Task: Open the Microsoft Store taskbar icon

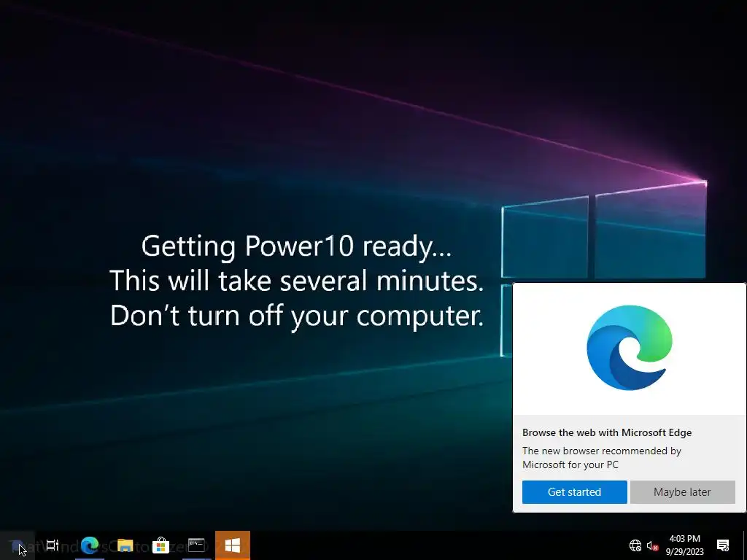Action: pyautogui.click(x=161, y=545)
